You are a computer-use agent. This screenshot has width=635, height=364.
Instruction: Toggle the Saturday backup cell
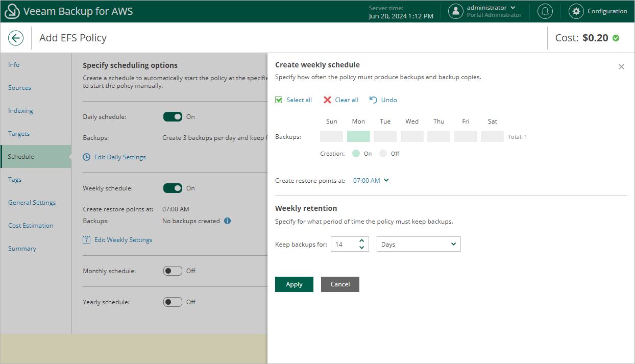pos(492,136)
